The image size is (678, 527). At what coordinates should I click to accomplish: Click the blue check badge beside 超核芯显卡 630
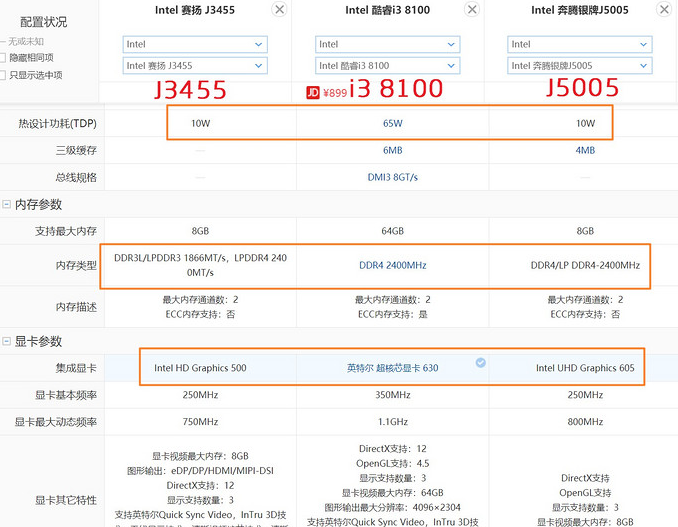click(x=480, y=363)
